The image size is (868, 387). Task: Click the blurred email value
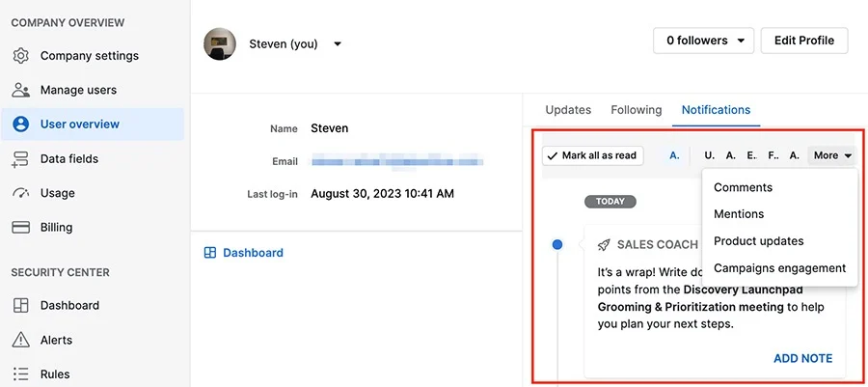click(x=397, y=162)
